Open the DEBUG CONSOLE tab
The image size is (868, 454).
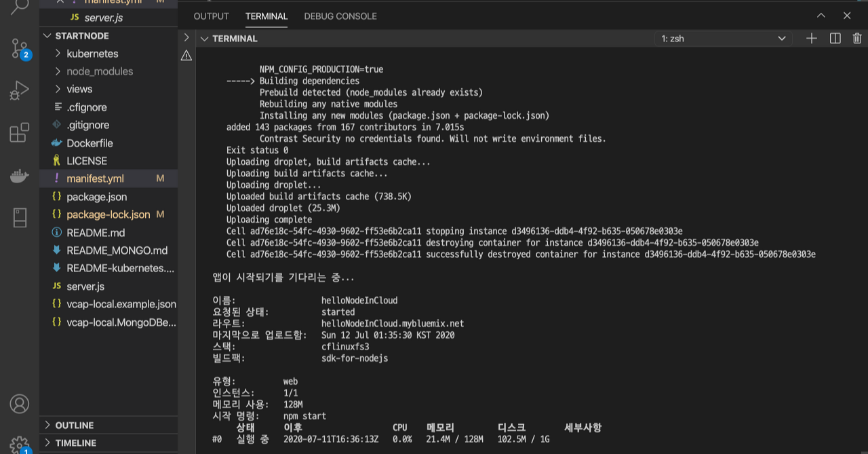(340, 16)
